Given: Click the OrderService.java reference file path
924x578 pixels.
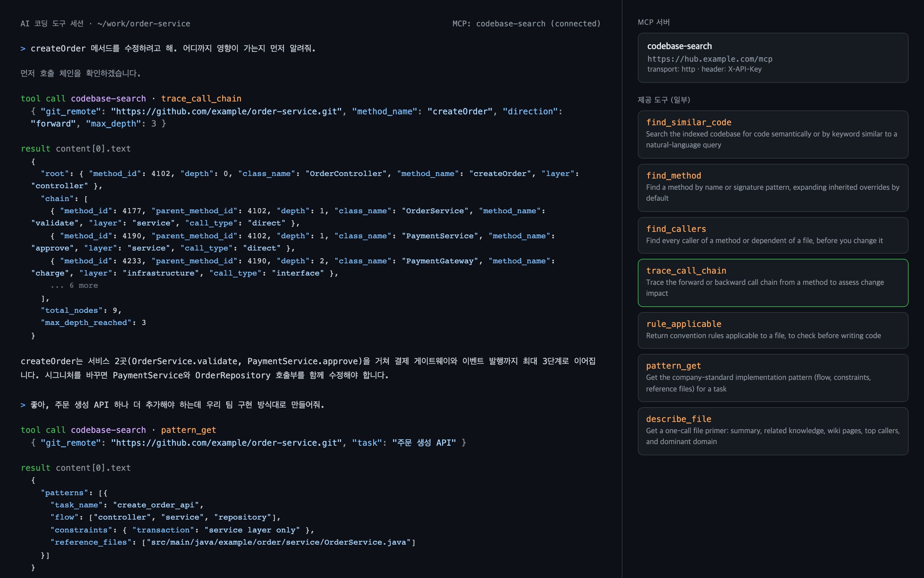Looking at the screenshot, I should click(278, 542).
